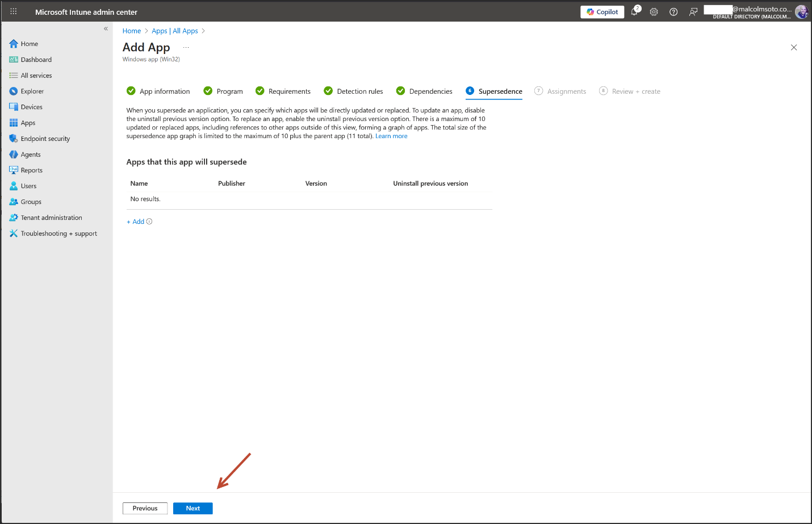Open the feedback icon in header
812x524 pixels.
pyautogui.click(x=693, y=12)
